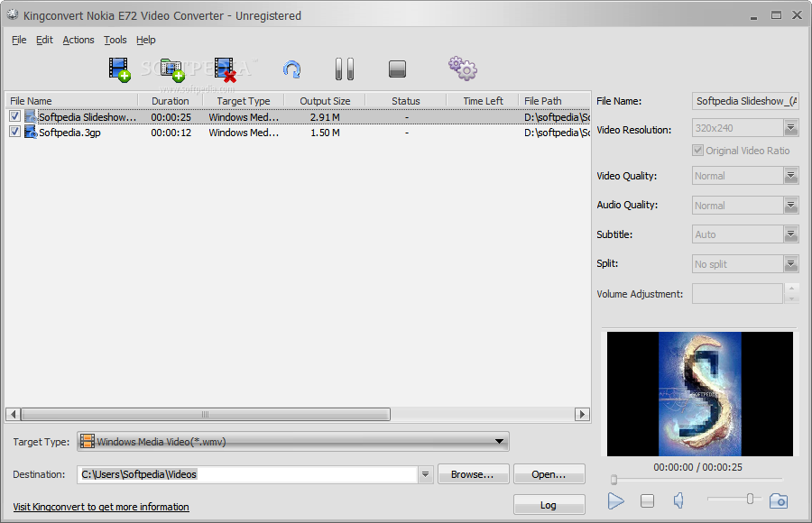Image resolution: width=812 pixels, height=523 pixels.
Task: Uncheck the Softpedia.3gp row checkbox
Action: coord(15,132)
